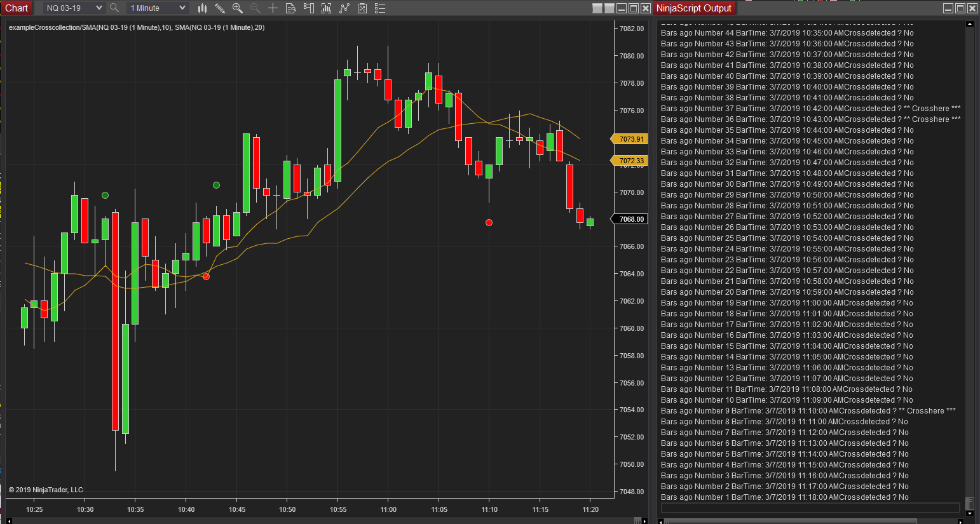
Task: Select output line Bars ago Number 9
Action: pyautogui.click(x=808, y=411)
